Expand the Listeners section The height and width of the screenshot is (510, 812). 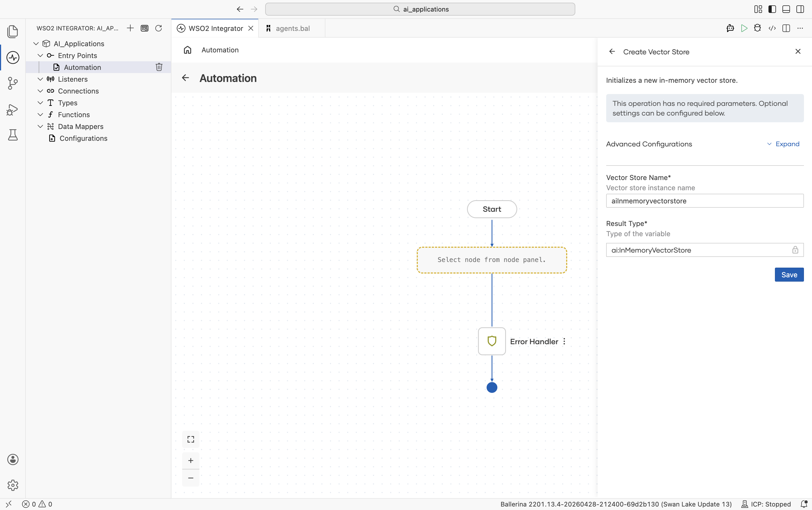40,79
